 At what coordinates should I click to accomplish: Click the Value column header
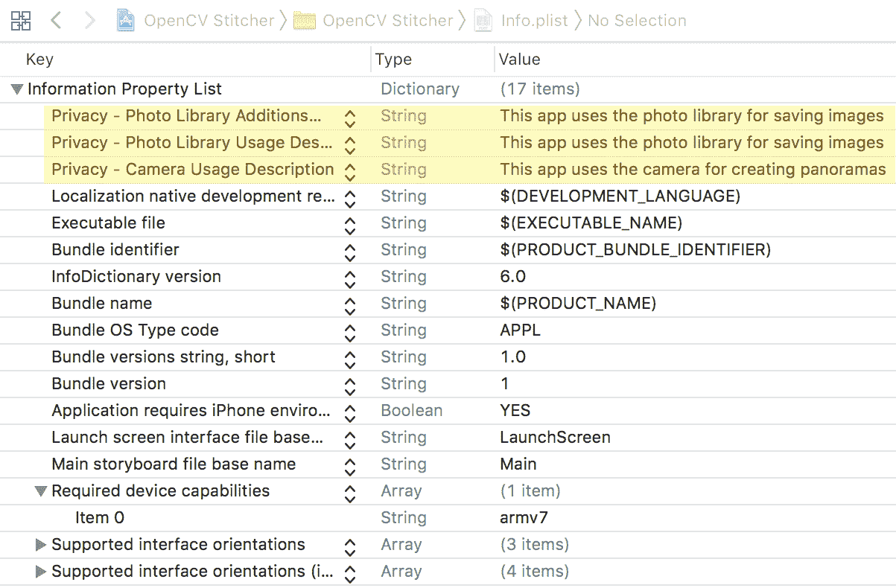tap(520, 60)
